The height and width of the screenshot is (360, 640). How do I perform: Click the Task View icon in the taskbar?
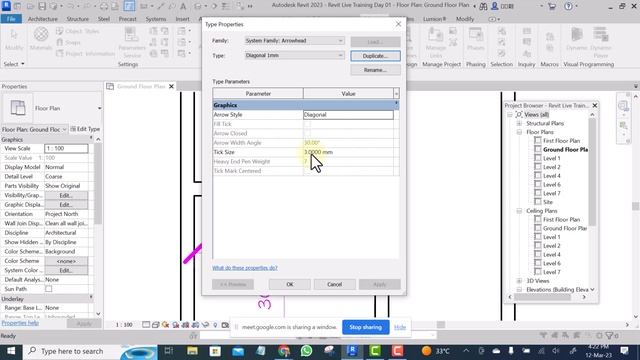(x=169, y=351)
